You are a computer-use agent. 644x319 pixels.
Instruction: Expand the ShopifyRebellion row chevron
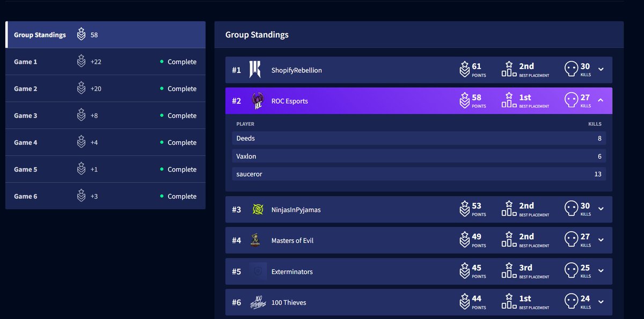(x=601, y=70)
